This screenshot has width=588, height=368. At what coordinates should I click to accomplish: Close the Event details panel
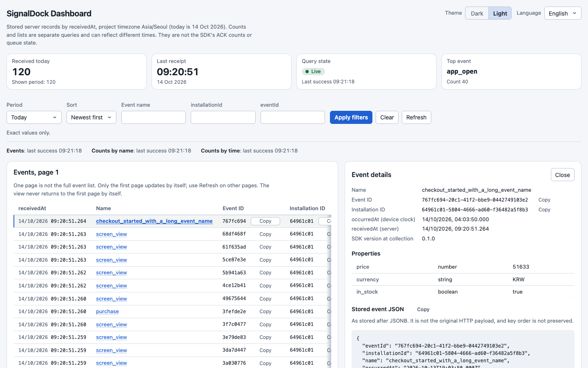tap(563, 175)
